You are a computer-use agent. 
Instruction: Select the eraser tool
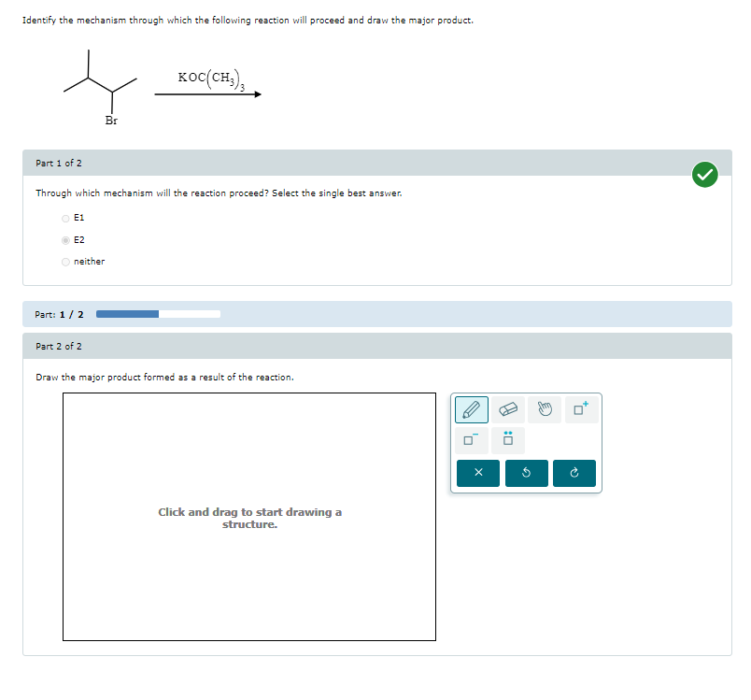507,409
